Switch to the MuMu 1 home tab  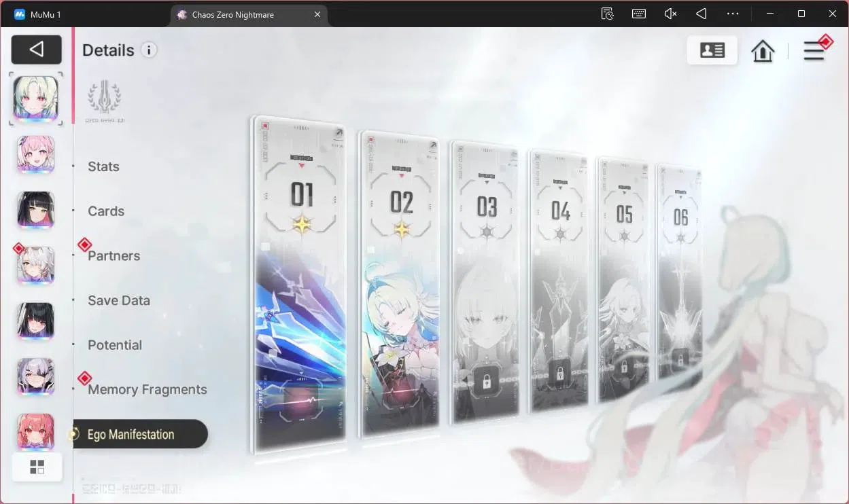point(39,14)
